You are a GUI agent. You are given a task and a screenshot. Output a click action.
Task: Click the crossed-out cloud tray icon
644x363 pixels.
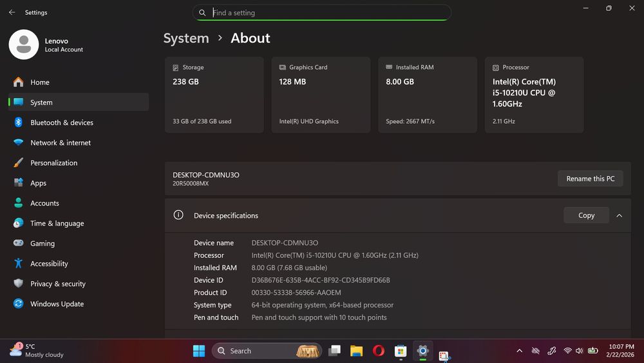pos(536,351)
